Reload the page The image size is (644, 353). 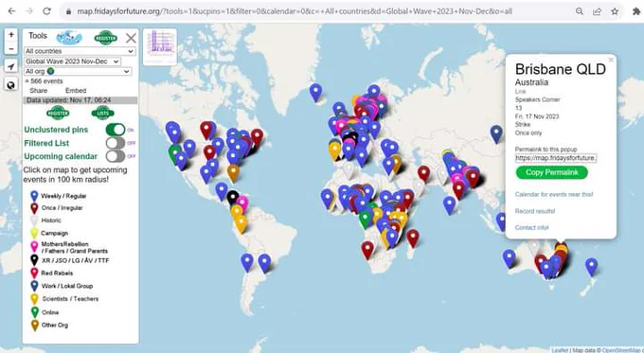pos(46,11)
